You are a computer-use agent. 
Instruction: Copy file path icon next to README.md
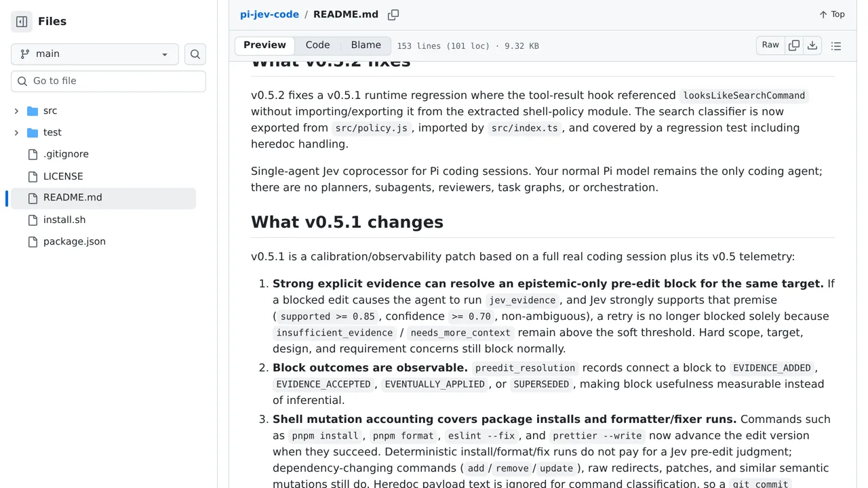pyautogui.click(x=393, y=15)
